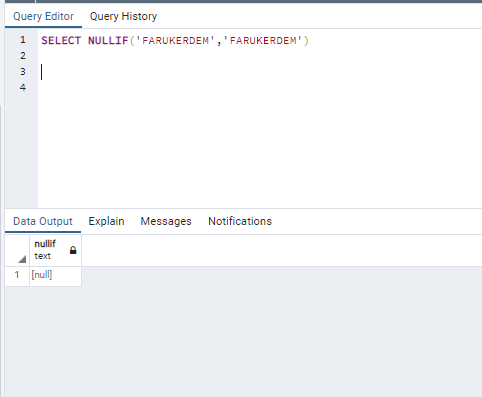
Task: Click the NULLIF function name in editor
Action: (x=108, y=41)
